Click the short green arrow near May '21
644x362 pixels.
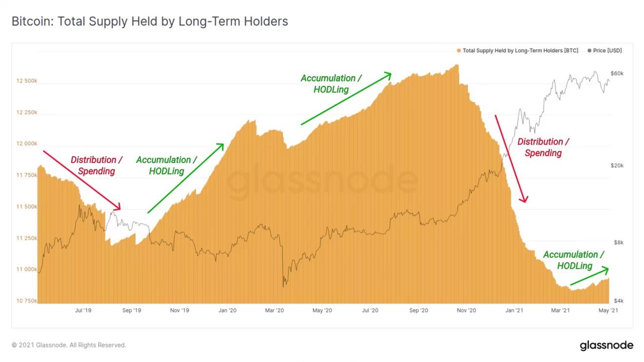[589, 276]
